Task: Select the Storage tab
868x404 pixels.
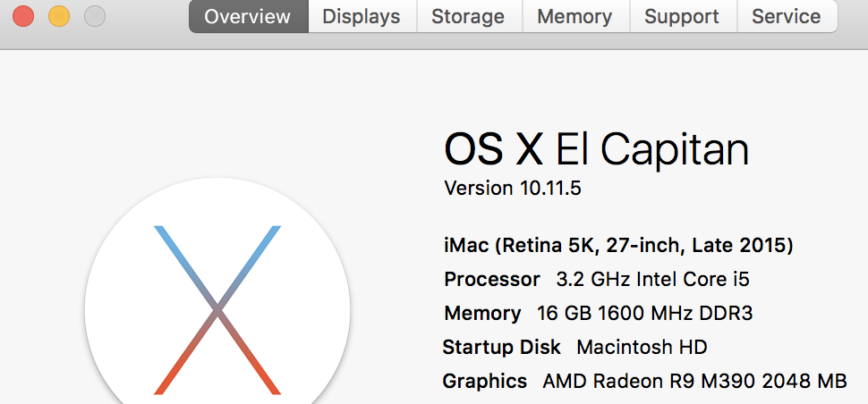Action: [x=469, y=17]
